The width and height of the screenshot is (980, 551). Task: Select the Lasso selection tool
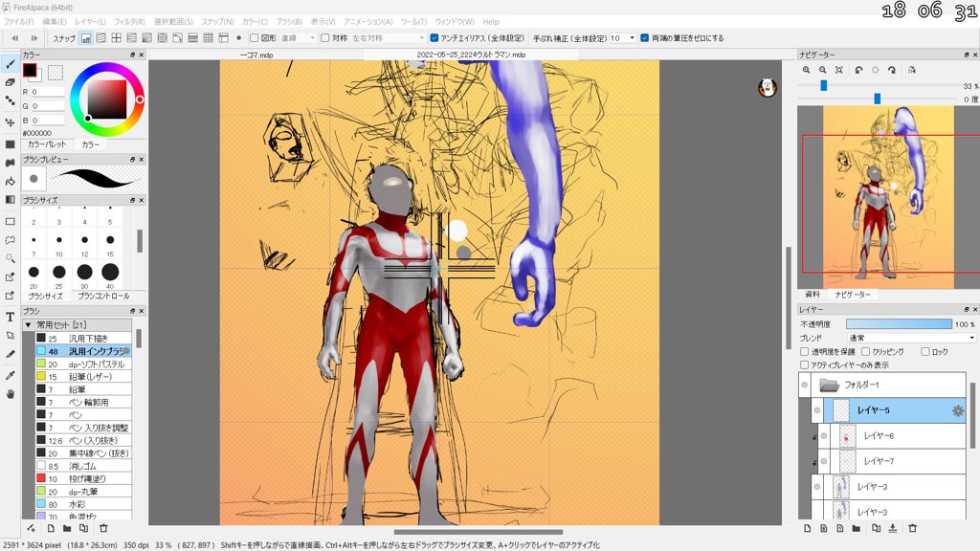(x=10, y=240)
